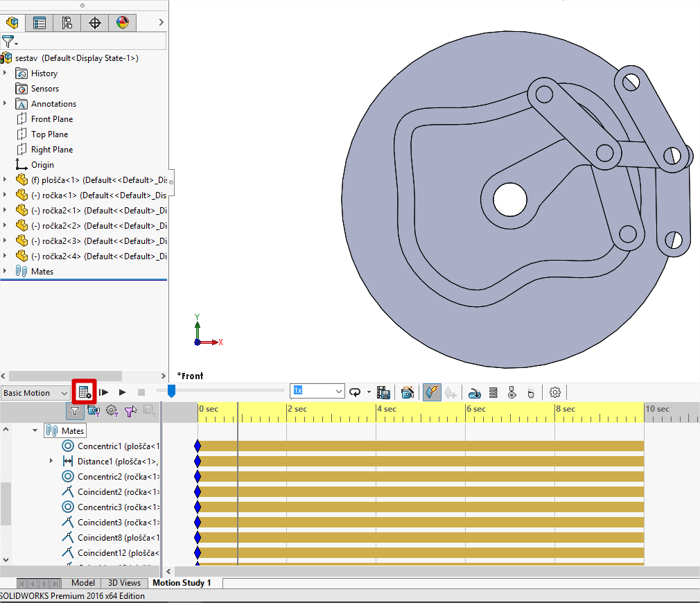The image size is (700, 603).
Task: Open the Animation Wizard icon
Action: pos(408,392)
